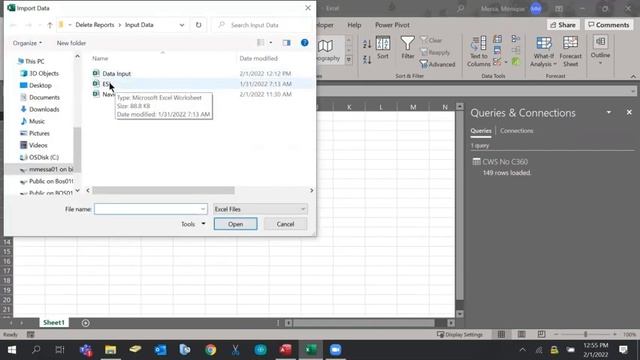Click Advanced filter option
This screenshot has height=360, width=640.
[x=438, y=64]
